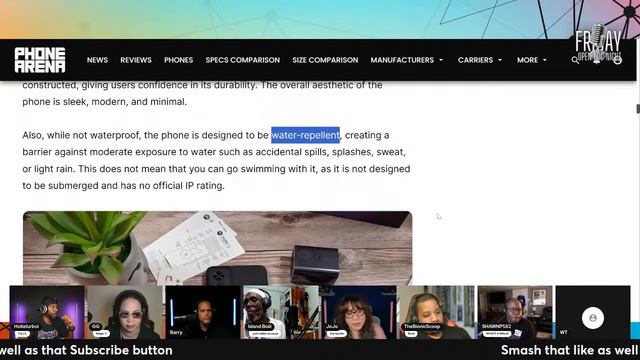Screen dimensions: 640x360
Task: Click the words 'sleek, modern, and minimal'
Action: tap(124, 102)
